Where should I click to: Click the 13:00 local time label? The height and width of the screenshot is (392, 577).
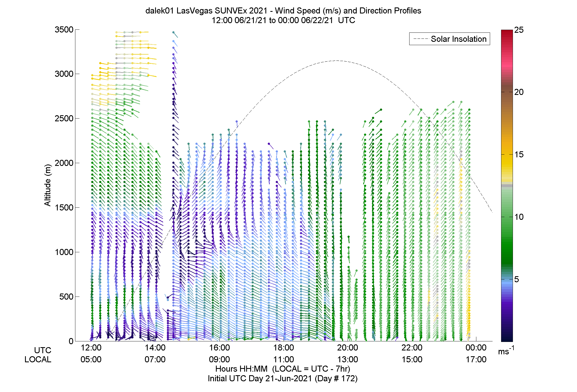pos(348,359)
